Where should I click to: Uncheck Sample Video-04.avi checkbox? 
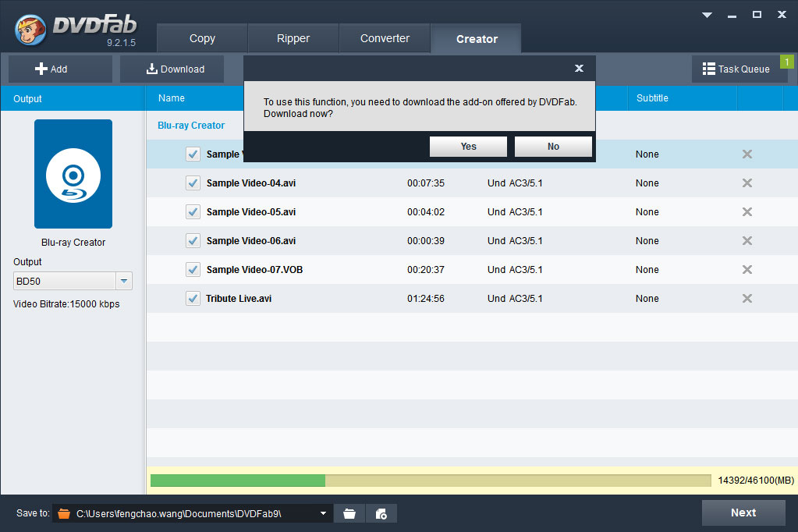tap(193, 183)
